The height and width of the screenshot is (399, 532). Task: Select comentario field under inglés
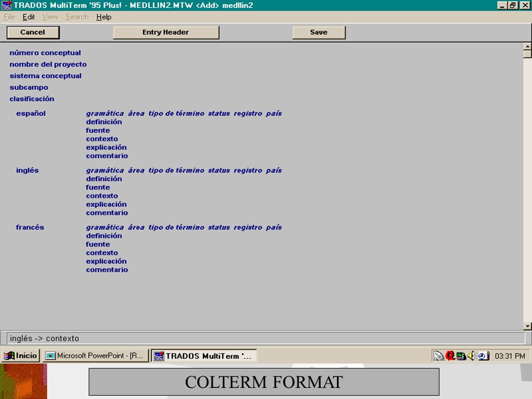[107, 213]
